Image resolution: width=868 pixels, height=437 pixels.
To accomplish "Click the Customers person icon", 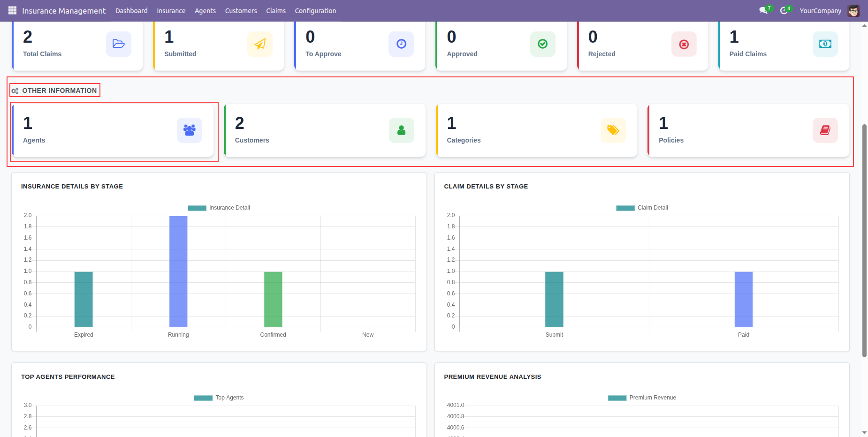I will [402, 130].
